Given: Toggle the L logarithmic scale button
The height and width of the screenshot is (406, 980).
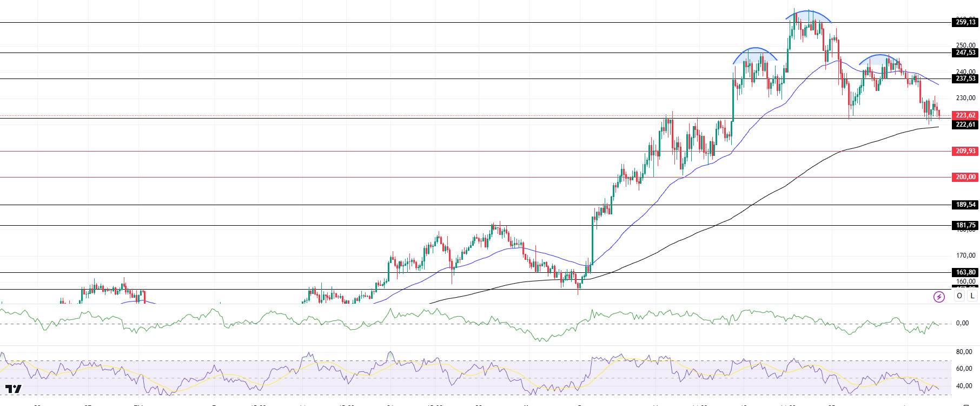Looking at the screenshot, I should tap(972, 296).
